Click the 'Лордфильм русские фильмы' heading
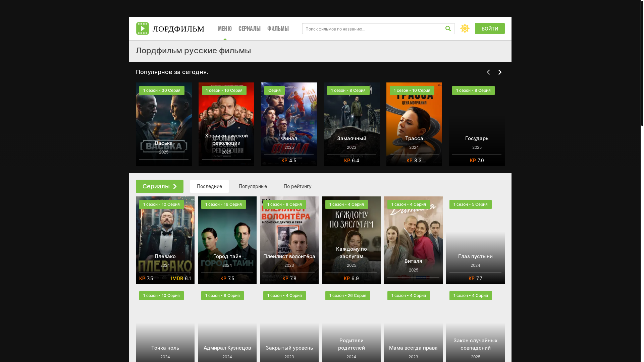 (193, 51)
